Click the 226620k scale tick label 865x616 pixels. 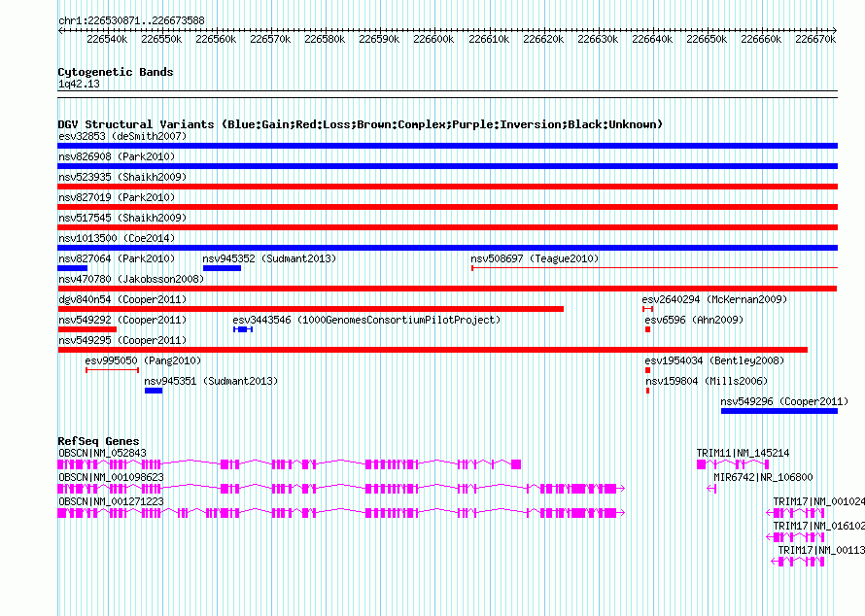click(x=543, y=39)
